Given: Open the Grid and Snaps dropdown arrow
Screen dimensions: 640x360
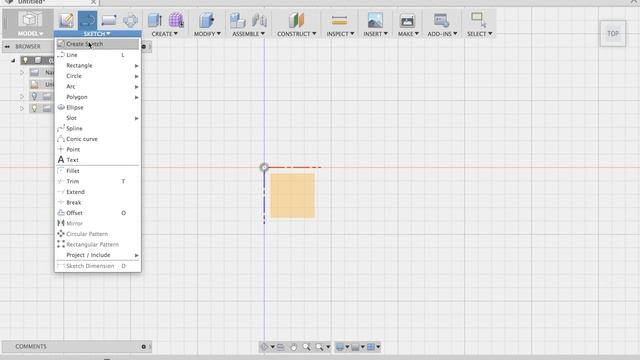Looking at the screenshot, I should pyautogui.click(x=362, y=347).
